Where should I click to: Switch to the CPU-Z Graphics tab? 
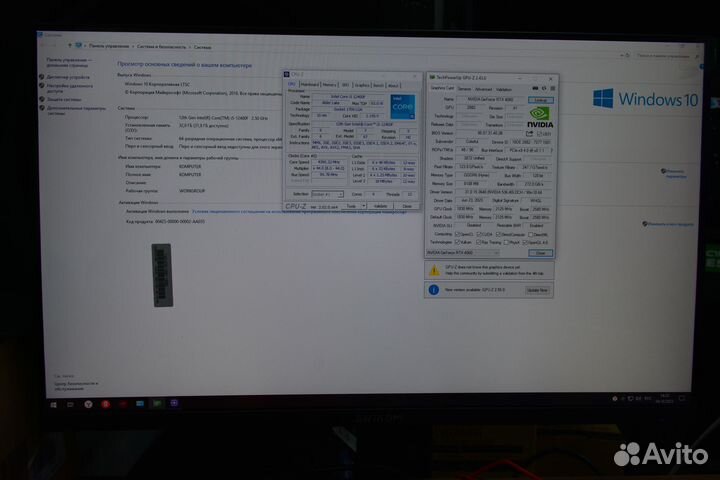click(362, 85)
